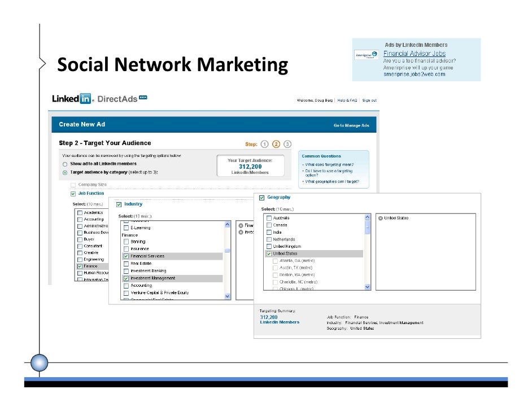The image size is (532, 411).
Task: Go to step 1 circle
Action: click(265, 144)
